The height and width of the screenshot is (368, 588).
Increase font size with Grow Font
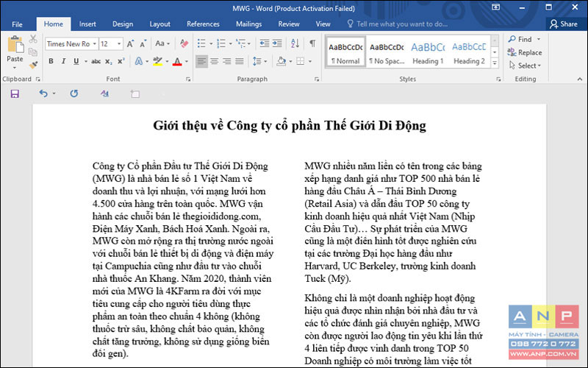(x=130, y=43)
